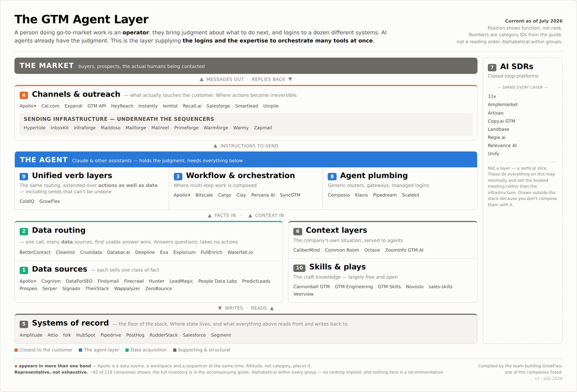Click 'The GTM Agent Layer' title

(x=81, y=19)
